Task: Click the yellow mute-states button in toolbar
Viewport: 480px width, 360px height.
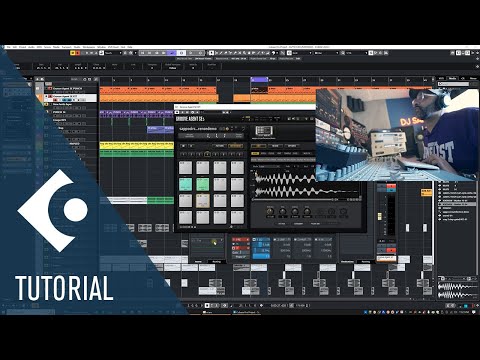Action: point(72,53)
